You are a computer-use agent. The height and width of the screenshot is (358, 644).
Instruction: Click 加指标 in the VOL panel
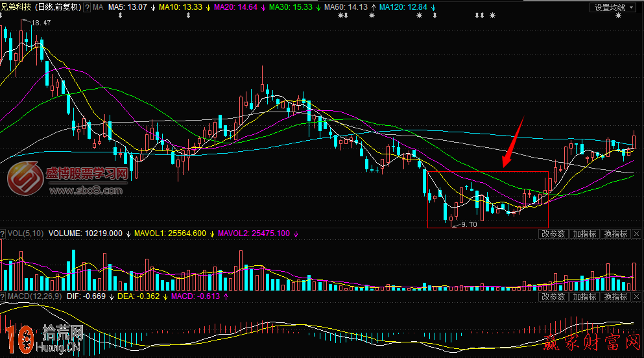(x=584, y=234)
